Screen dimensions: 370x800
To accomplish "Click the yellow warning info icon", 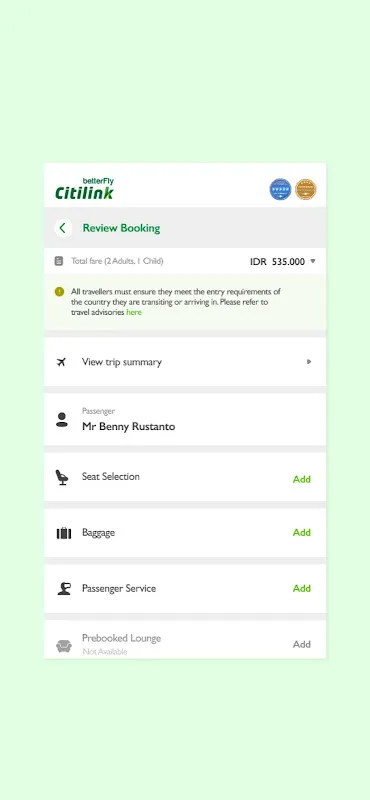I will tap(60, 292).
